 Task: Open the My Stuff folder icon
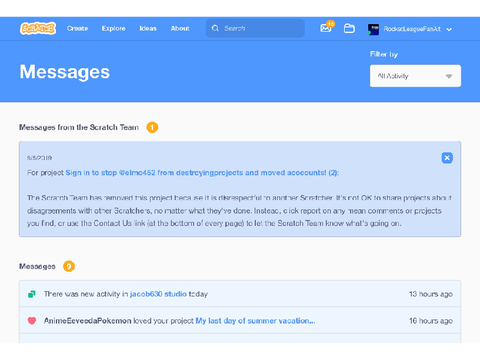click(x=349, y=28)
